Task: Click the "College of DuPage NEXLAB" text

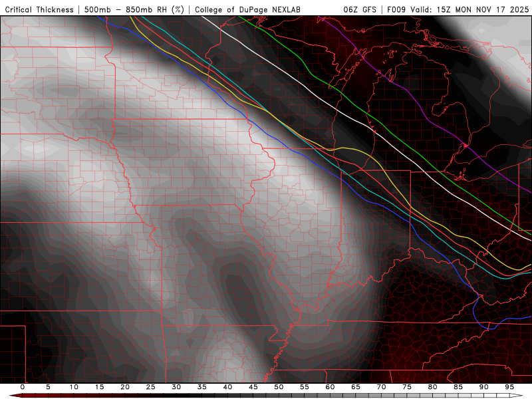Action: pyautogui.click(x=247, y=9)
